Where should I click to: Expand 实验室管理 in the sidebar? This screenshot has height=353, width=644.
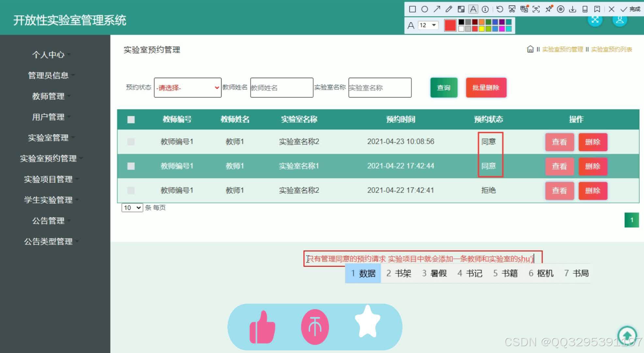pos(48,138)
